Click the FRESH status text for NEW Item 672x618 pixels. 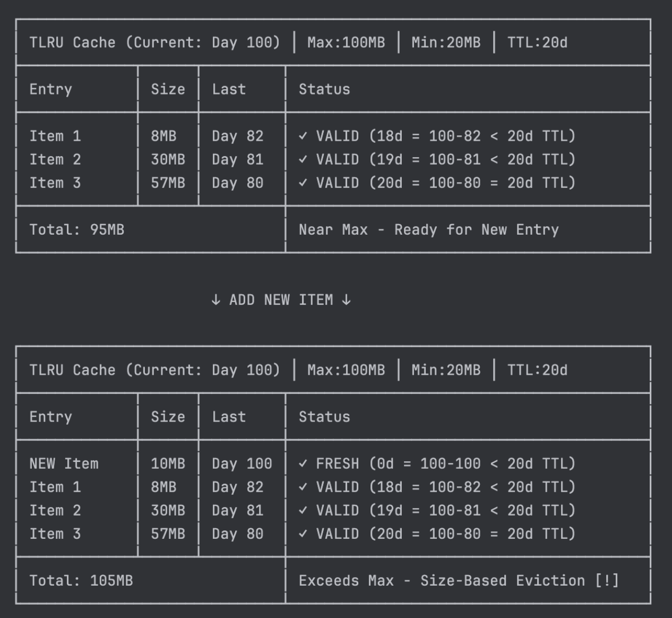tap(338, 463)
